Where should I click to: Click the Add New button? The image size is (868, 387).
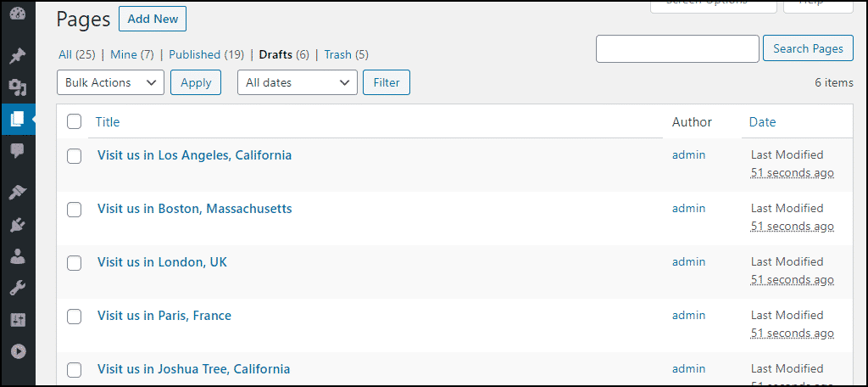coord(153,19)
